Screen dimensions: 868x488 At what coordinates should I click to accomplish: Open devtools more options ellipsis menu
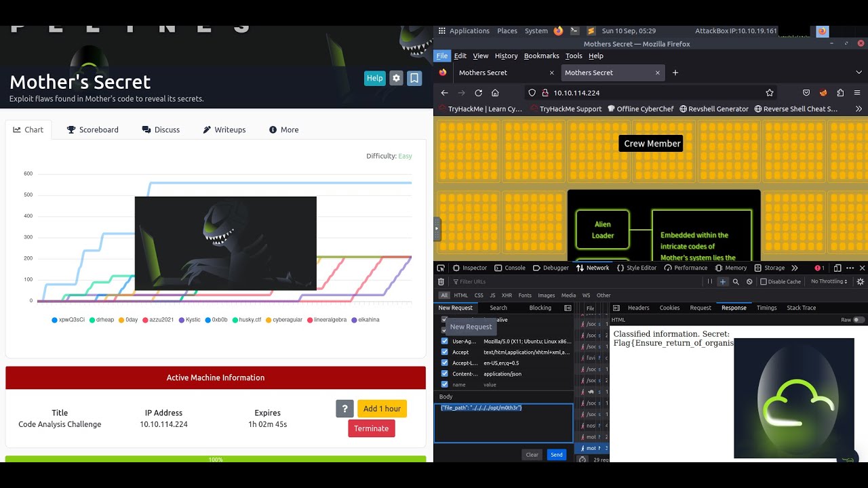850,268
